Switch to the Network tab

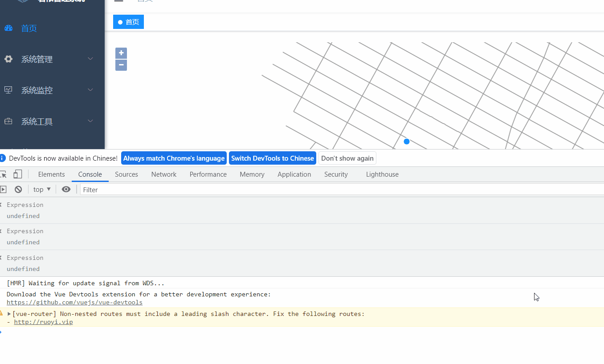pos(163,174)
